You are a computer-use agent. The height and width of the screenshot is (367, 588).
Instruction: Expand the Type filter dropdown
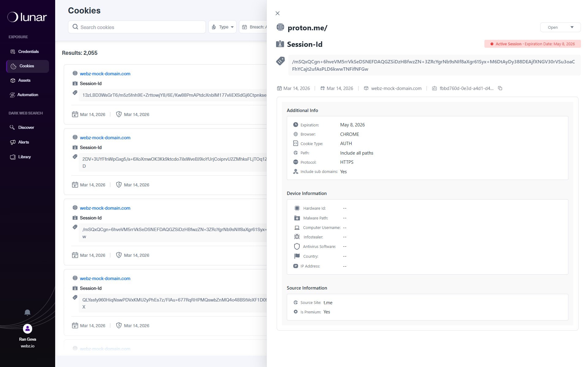point(222,27)
